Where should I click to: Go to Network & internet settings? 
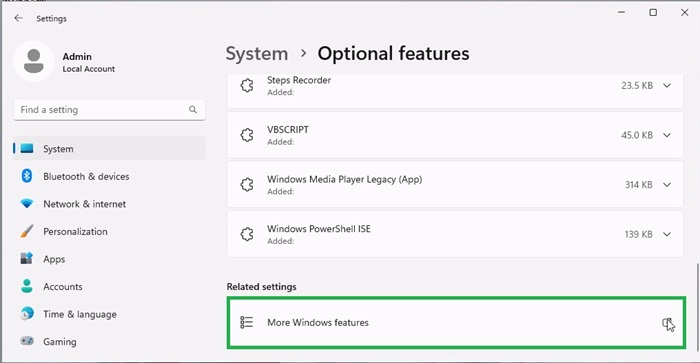(109, 204)
